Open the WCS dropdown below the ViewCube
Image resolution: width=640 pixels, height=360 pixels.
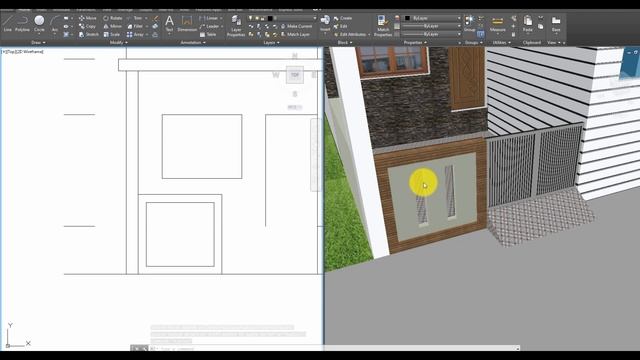(295, 107)
